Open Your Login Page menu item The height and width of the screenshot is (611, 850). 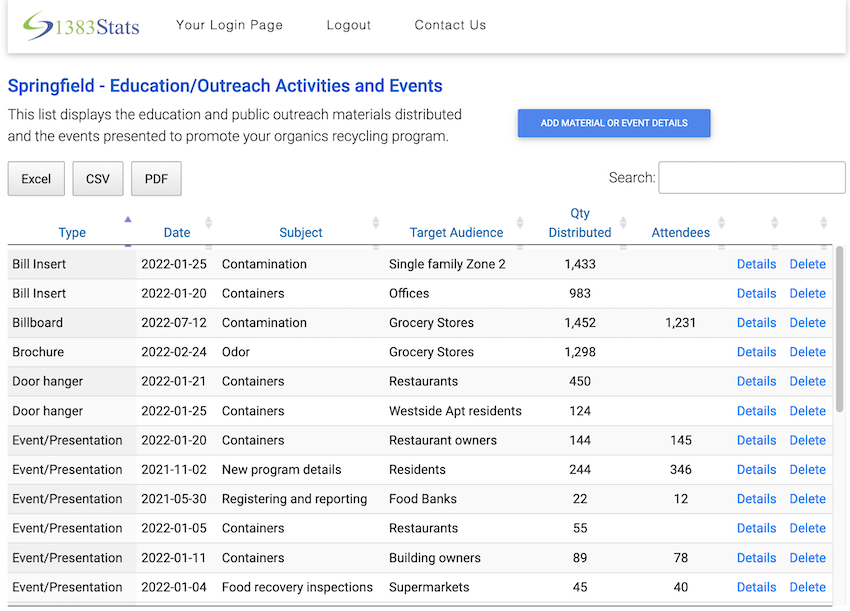(229, 25)
